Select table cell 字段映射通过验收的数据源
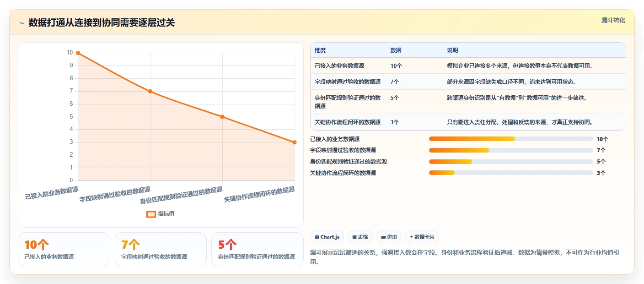Screen dimensions: 644x284 [348, 82]
